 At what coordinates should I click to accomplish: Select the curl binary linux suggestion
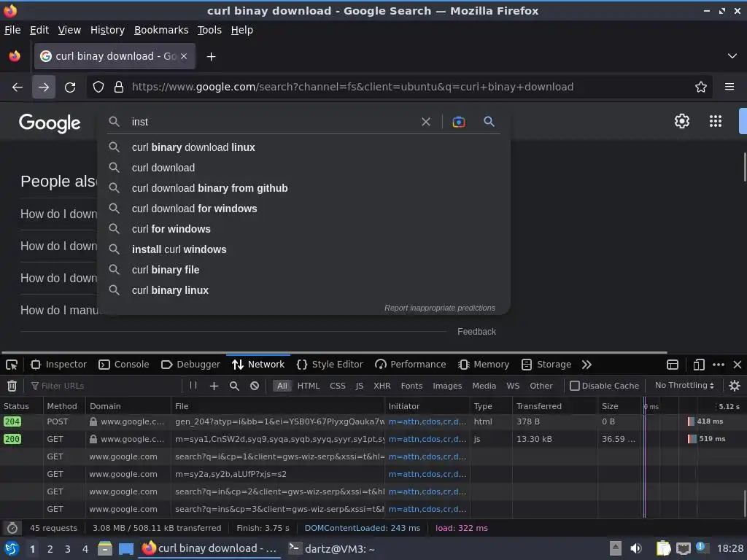click(x=304, y=291)
